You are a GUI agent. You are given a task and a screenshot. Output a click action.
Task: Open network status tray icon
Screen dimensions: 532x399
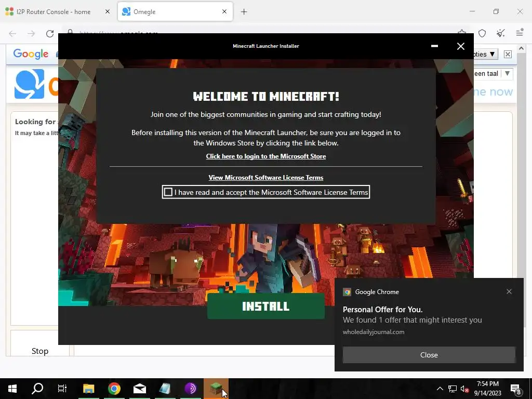point(453,389)
